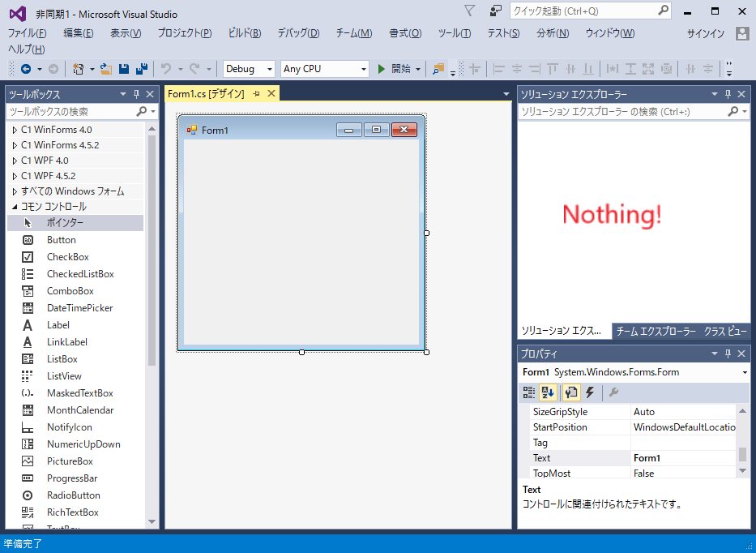Select the CheckedListBox control in the toolbox
The height and width of the screenshot is (553, 756).
tap(75, 273)
